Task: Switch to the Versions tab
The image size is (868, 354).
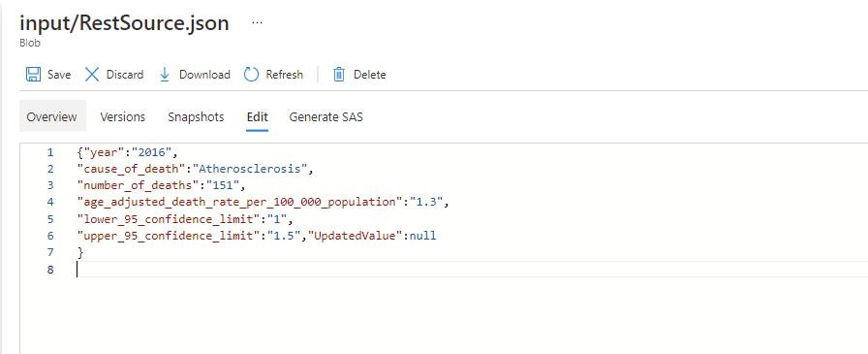Action: click(x=122, y=117)
